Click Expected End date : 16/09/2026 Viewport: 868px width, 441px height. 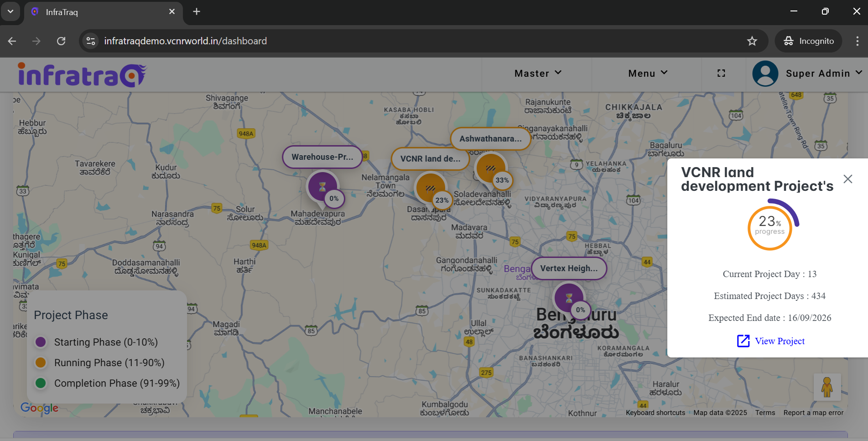click(769, 318)
